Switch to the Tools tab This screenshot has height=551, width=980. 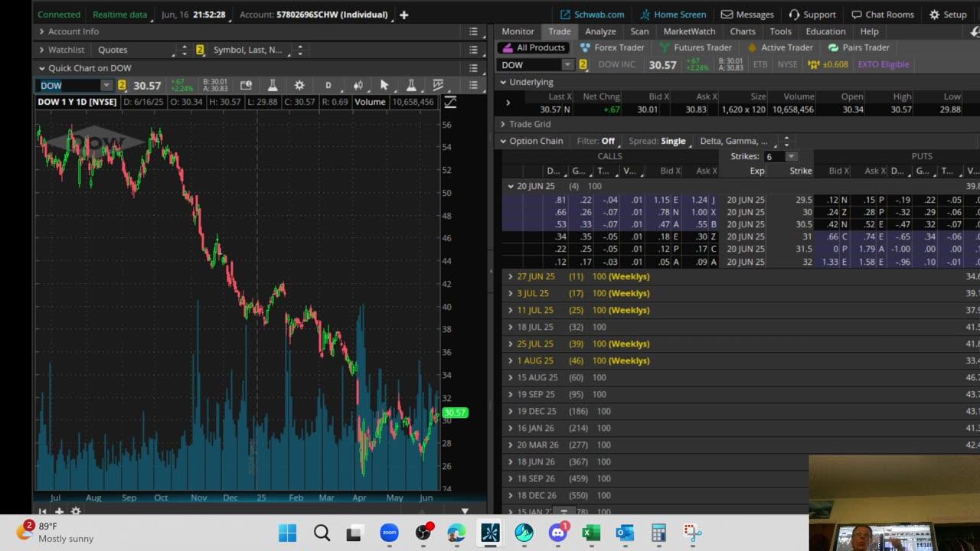780,31
